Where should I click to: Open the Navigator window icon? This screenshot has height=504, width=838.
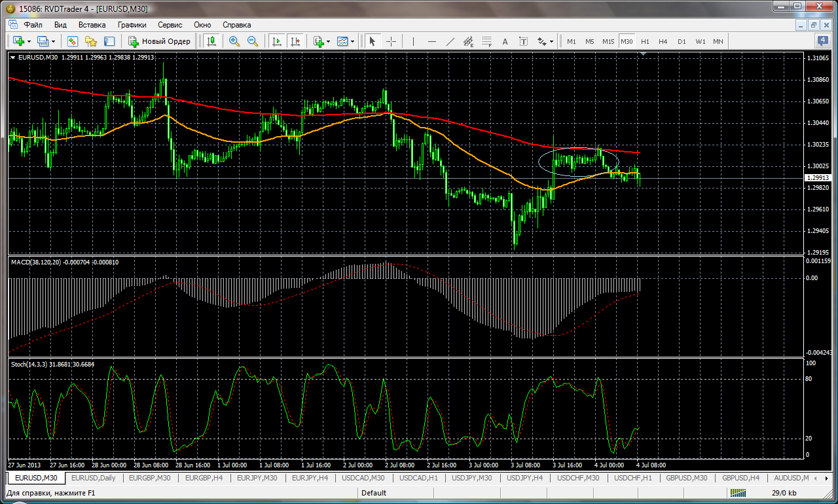point(90,41)
